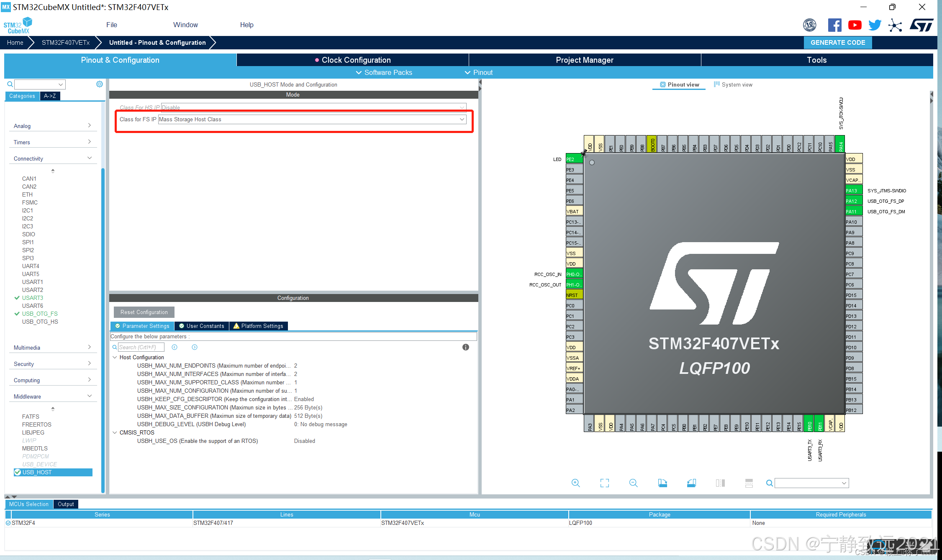
Task: Open the Twitter link icon
Action: (875, 25)
